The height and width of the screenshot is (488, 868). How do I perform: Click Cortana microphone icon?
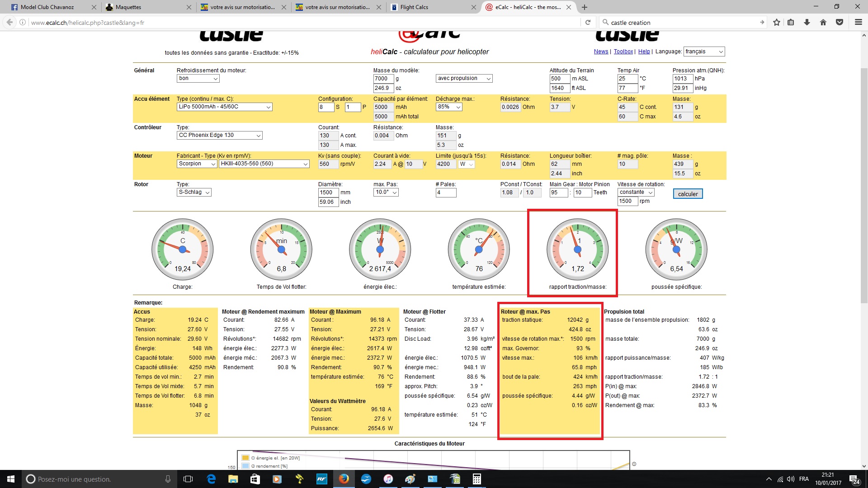click(x=168, y=479)
